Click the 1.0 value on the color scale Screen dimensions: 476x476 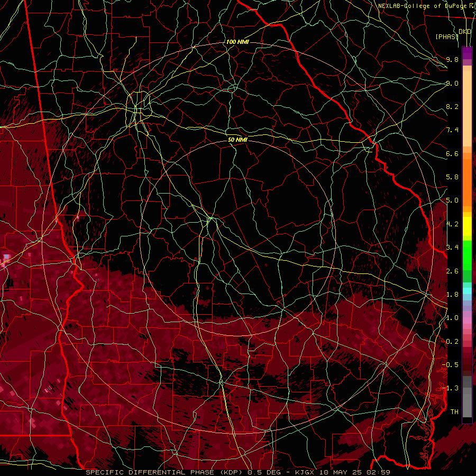[x=452, y=318]
